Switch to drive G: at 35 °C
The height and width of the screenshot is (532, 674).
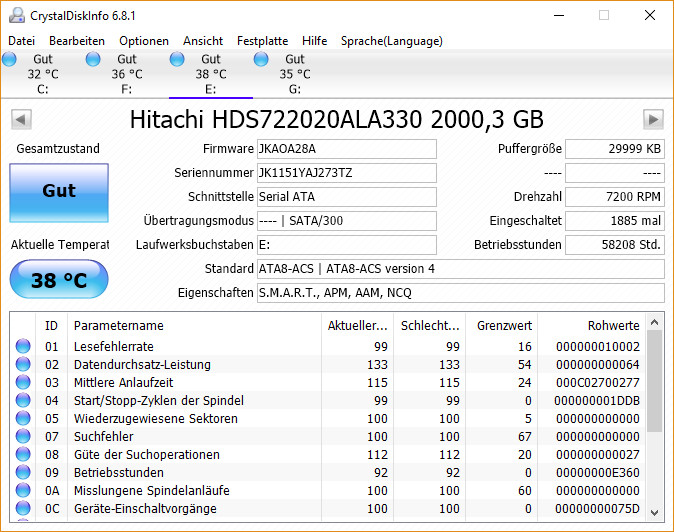pyautogui.click(x=294, y=74)
